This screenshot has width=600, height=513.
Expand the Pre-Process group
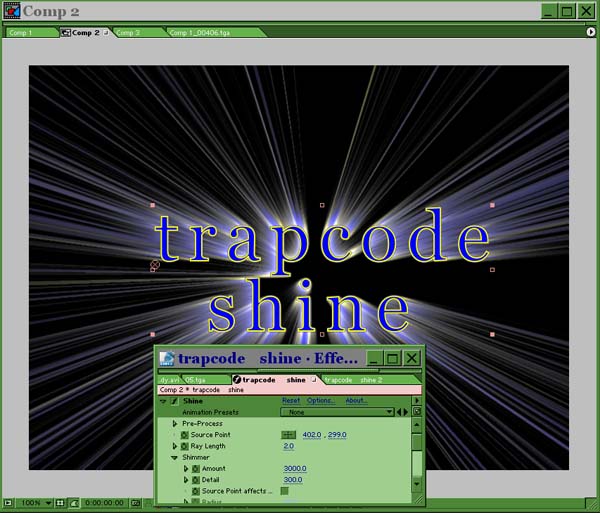pos(174,423)
